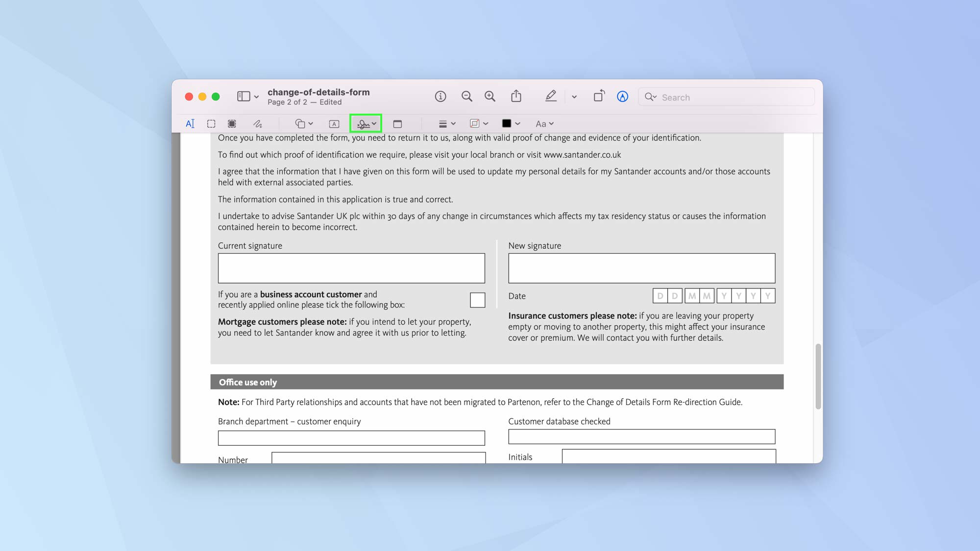Click the Zoom In button

pyautogui.click(x=490, y=96)
